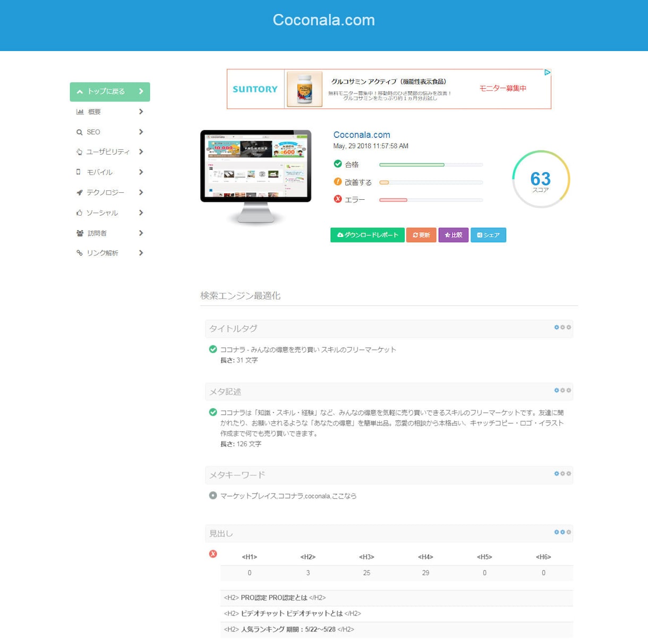Click the H3 count 25 cell
This screenshot has height=644, width=648.
366,573
